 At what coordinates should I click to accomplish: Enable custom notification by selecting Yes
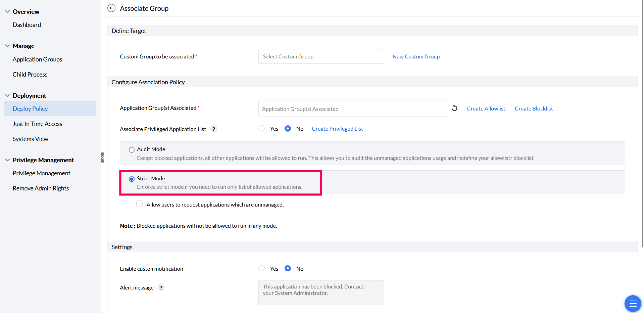click(261, 268)
